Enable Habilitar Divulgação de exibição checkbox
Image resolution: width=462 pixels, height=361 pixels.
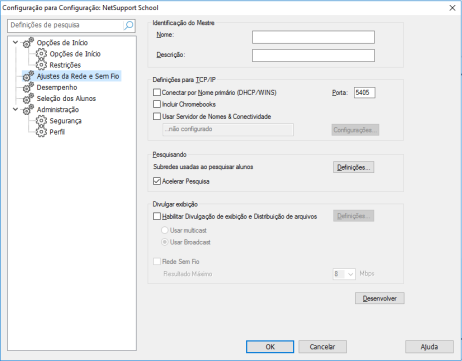pos(157,216)
